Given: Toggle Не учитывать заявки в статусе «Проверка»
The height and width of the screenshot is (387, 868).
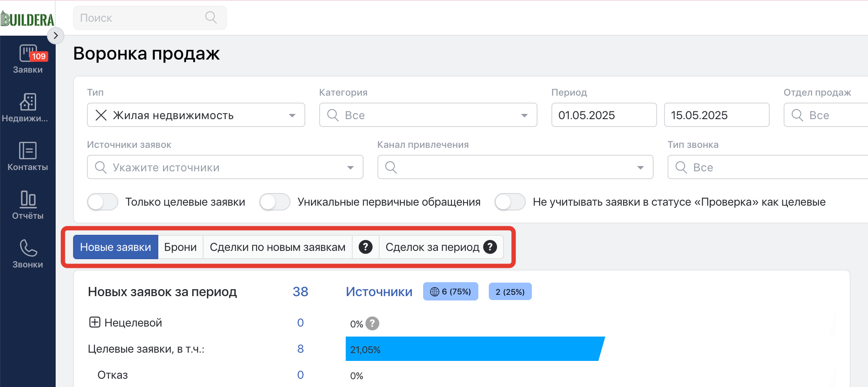Looking at the screenshot, I should point(510,202).
